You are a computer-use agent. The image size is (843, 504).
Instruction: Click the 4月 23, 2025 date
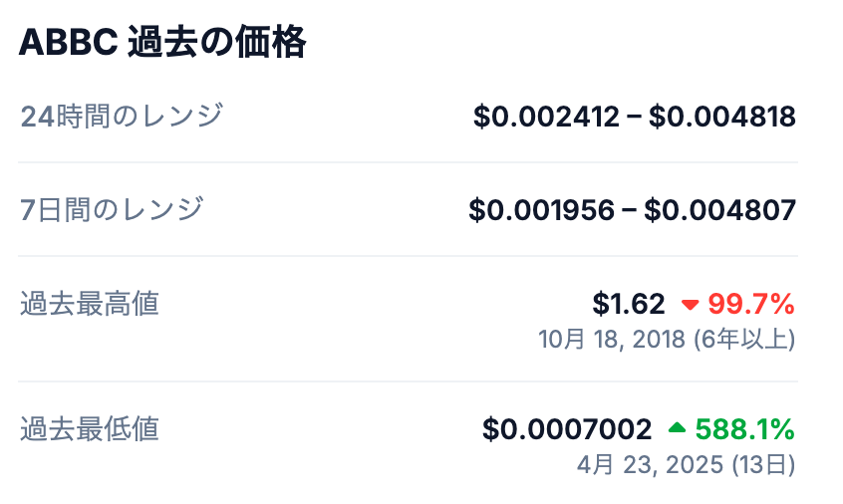pos(652,465)
